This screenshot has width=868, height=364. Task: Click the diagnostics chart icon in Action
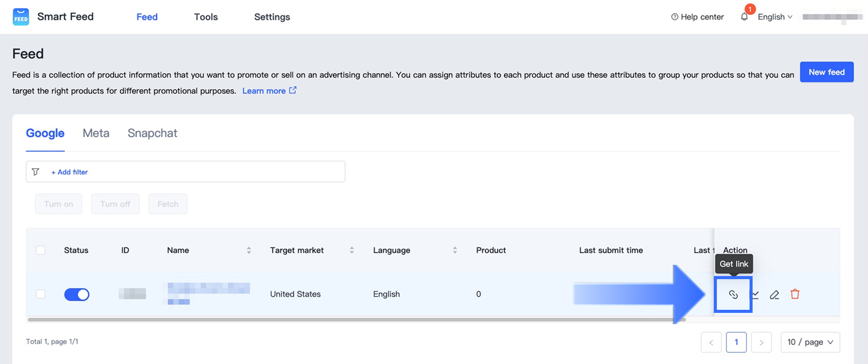tap(756, 294)
